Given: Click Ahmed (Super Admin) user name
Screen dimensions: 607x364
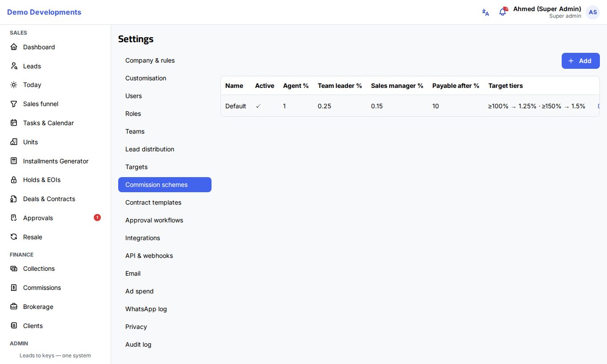Looking at the screenshot, I should click(547, 9).
